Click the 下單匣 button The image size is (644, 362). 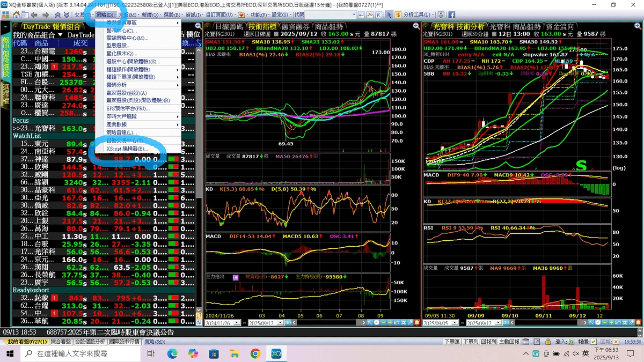(452, 342)
